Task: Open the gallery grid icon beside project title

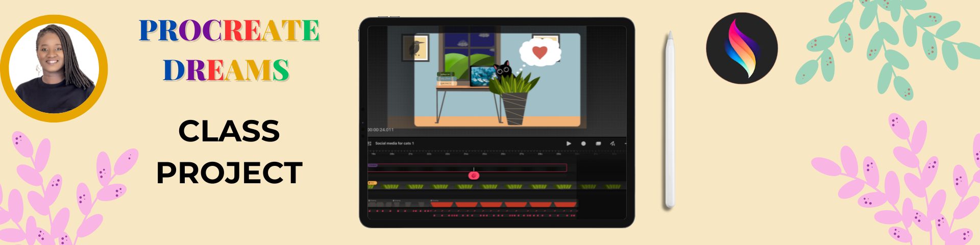Action: tap(370, 143)
